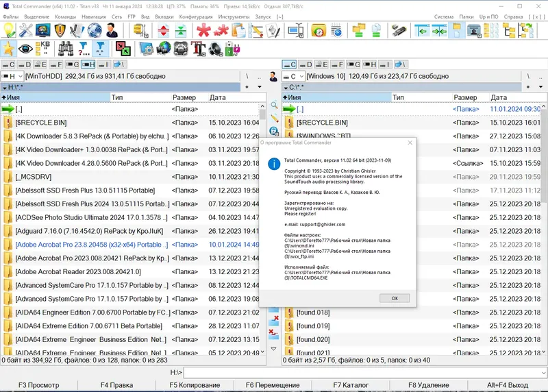The image size is (548, 392).
Task: Click the yellow shield warning icon
Action: pos(60,30)
